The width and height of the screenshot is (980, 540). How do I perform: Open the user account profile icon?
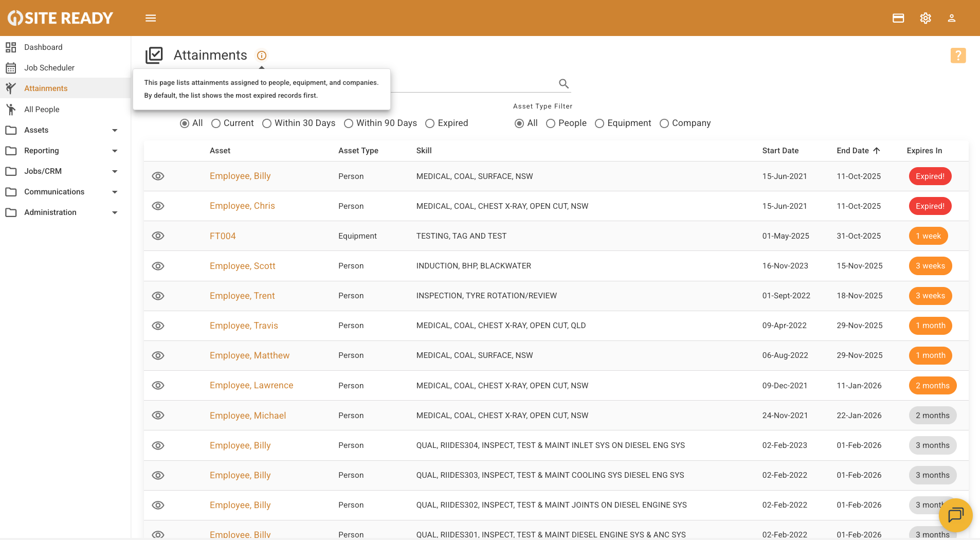(952, 18)
